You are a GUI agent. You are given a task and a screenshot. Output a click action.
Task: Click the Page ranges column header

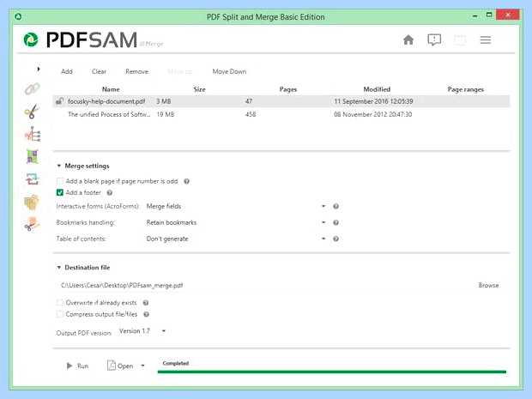click(465, 89)
